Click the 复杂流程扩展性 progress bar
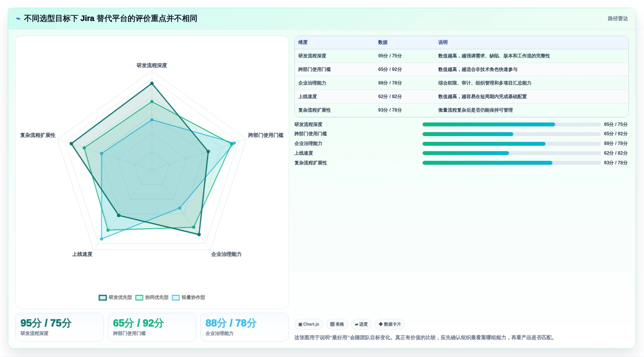Viewport: 644px width, 357px height. [x=511, y=163]
